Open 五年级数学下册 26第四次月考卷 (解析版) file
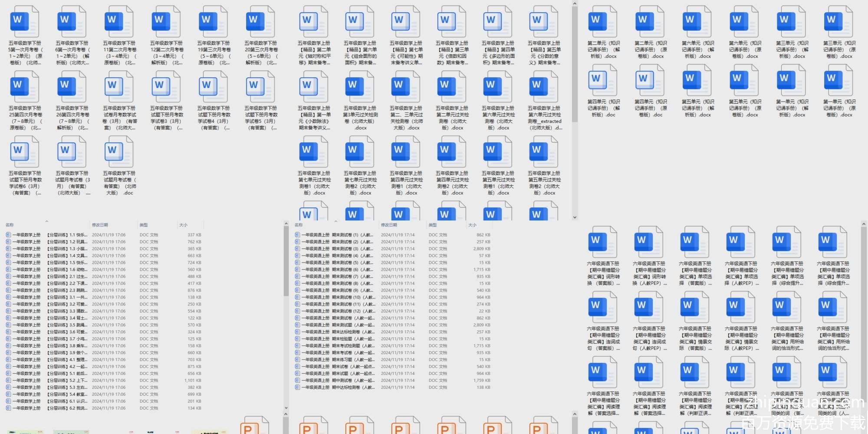The image size is (868, 434). [x=72, y=87]
